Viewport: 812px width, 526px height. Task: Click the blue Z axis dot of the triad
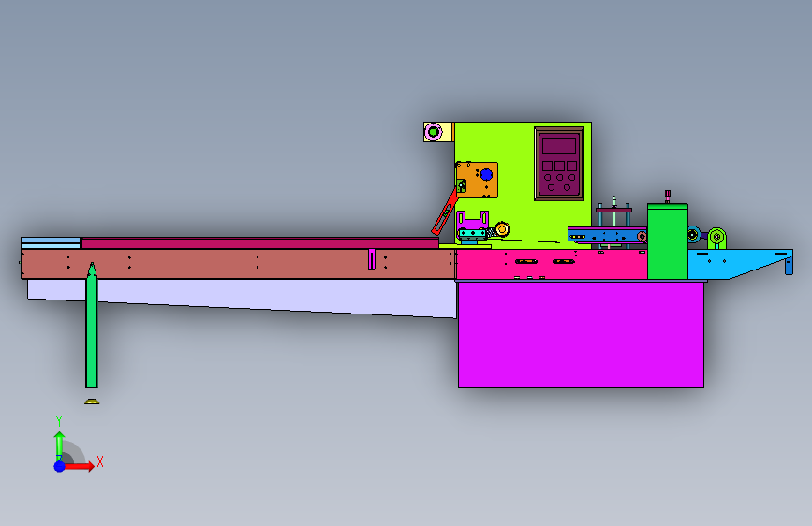point(60,466)
